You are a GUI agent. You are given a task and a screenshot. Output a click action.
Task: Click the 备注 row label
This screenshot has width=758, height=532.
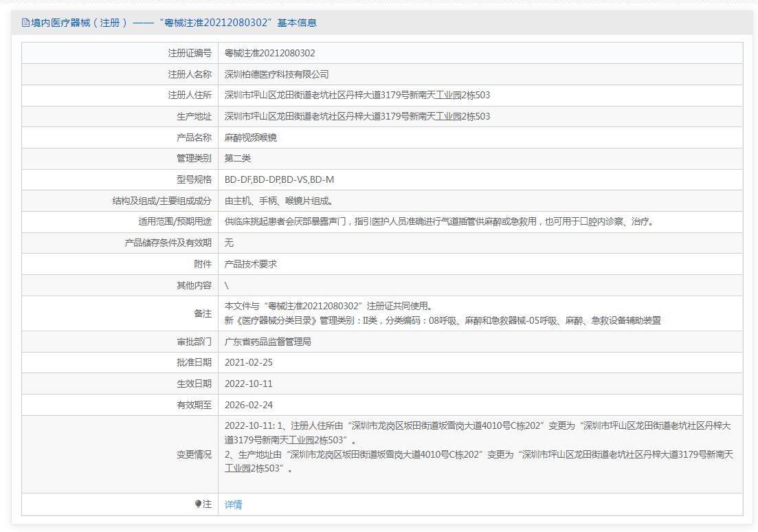202,313
